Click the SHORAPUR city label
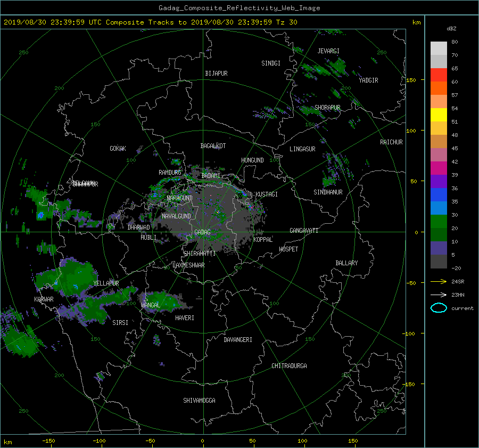479x448 pixels. pos(327,108)
